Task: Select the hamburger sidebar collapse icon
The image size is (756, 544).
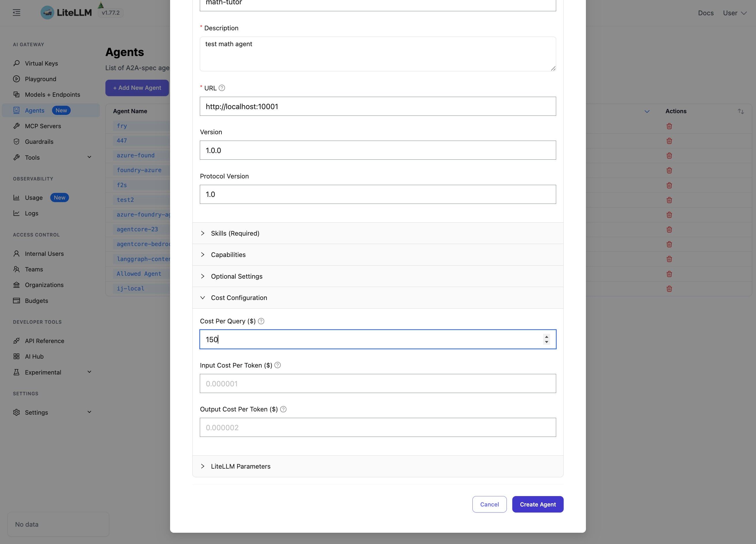Action: pyautogui.click(x=16, y=12)
